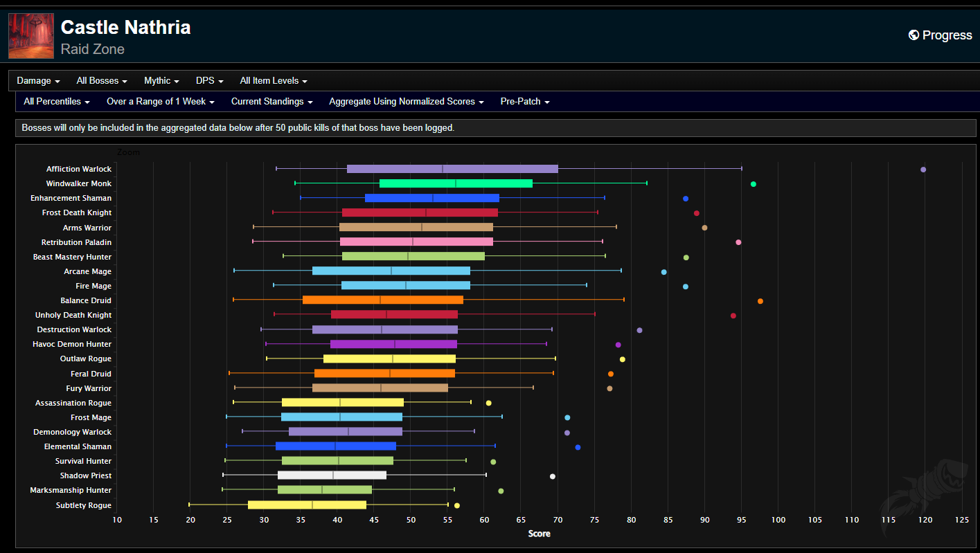Select the Enhancement Shaman row label
The image size is (980, 553).
71,198
